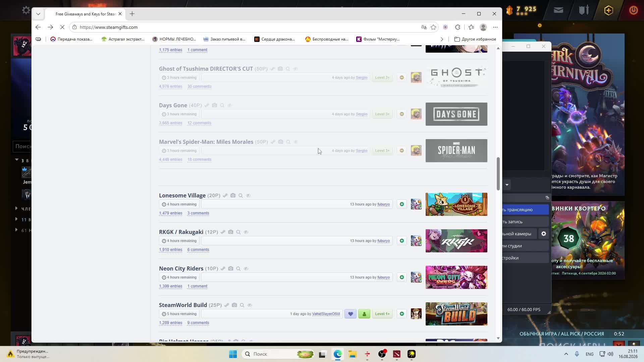Open the Dota 2 mail envelope icon

[x=558, y=10]
